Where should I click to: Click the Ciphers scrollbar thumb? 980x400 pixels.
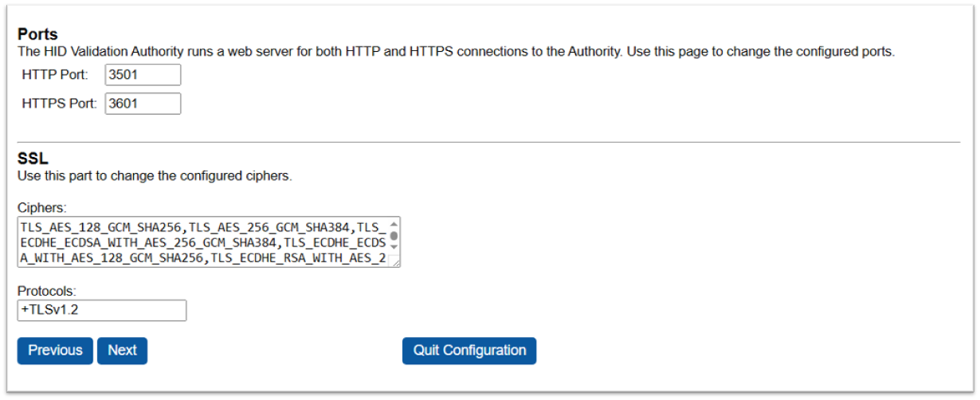394,236
